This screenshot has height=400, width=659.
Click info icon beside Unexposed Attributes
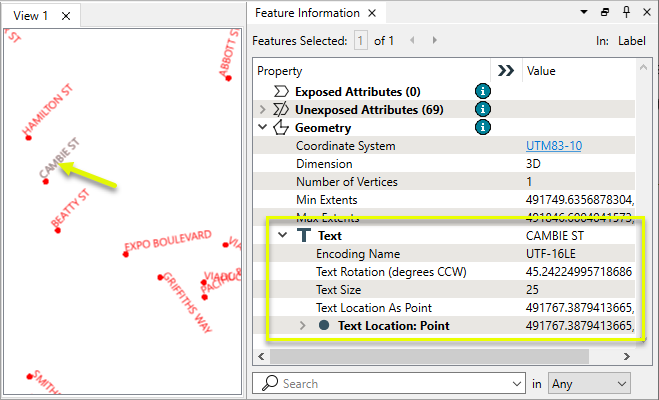(483, 109)
